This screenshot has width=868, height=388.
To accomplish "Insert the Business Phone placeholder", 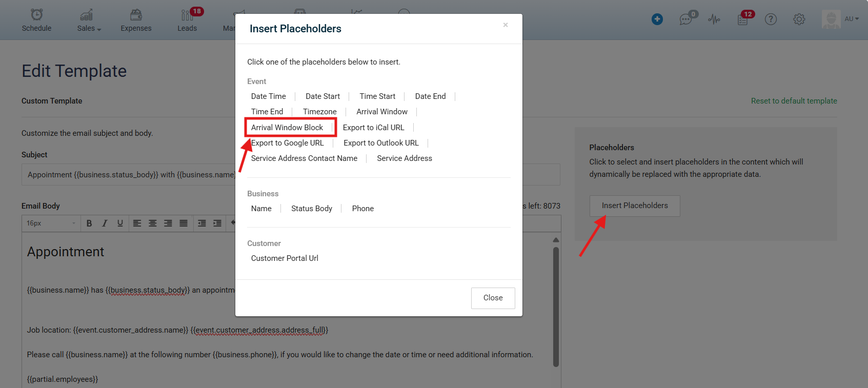I will (x=363, y=209).
